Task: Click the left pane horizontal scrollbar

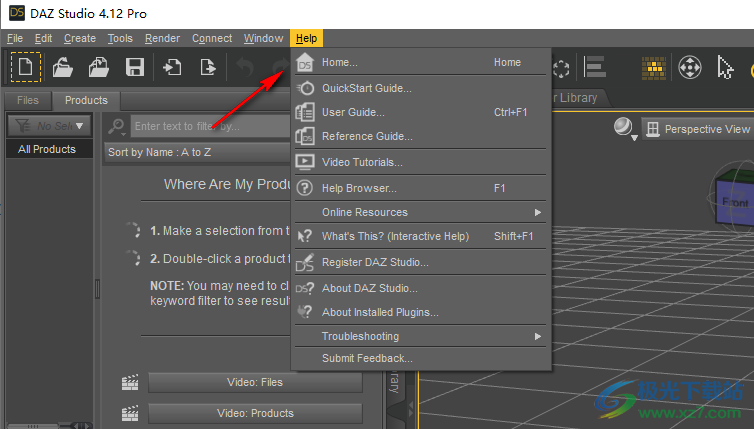Action: click(33, 426)
